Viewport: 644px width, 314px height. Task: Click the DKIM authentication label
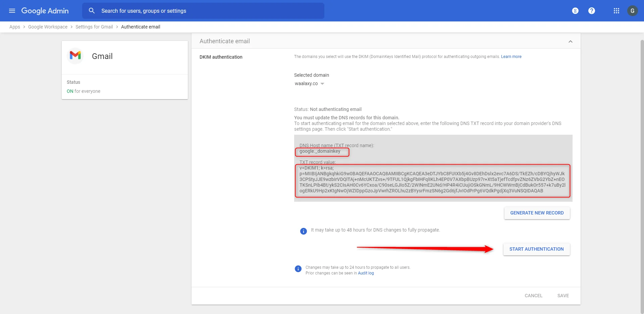coord(221,57)
